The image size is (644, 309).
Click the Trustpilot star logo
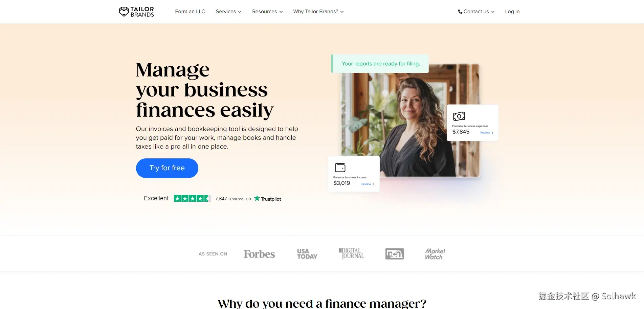pos(257,198)
